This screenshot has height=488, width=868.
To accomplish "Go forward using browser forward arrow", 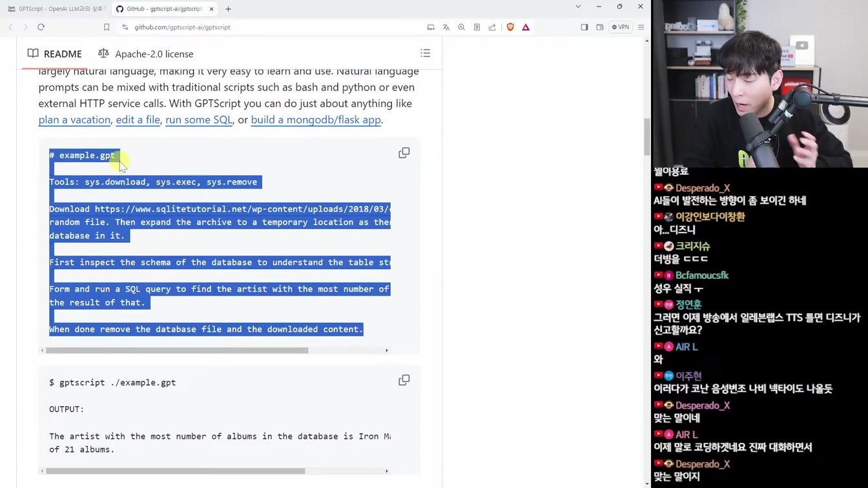I will [25, 27].
